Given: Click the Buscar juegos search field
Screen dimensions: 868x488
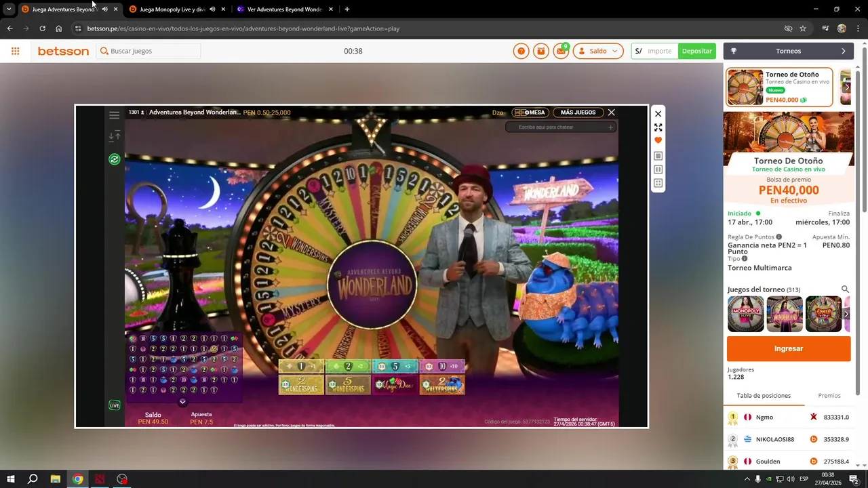Looking at the screenshot, I should [149, 51].
